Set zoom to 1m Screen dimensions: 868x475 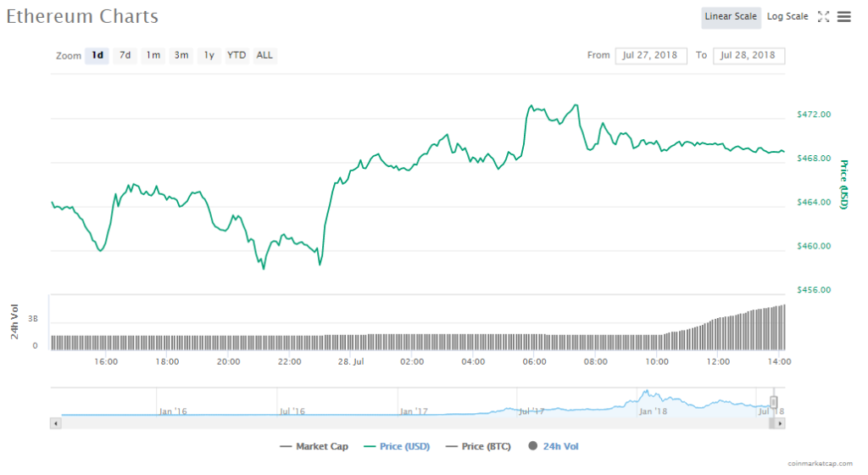point(153,56)
